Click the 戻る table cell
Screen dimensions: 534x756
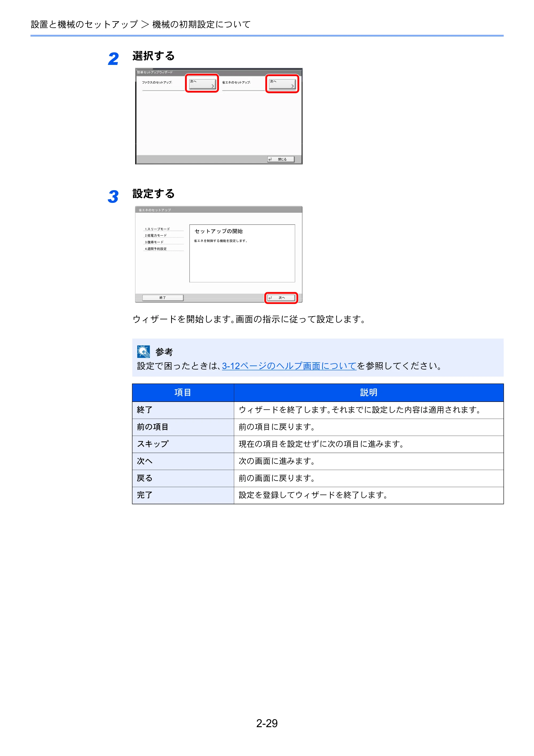pyautogui.click(x=183, y=478)
